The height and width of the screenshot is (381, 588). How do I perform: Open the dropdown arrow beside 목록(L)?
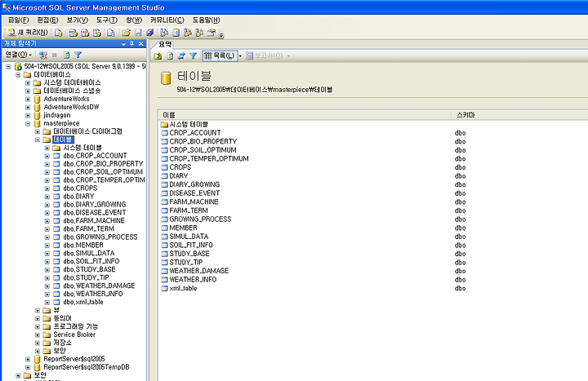tap(240, 56)
